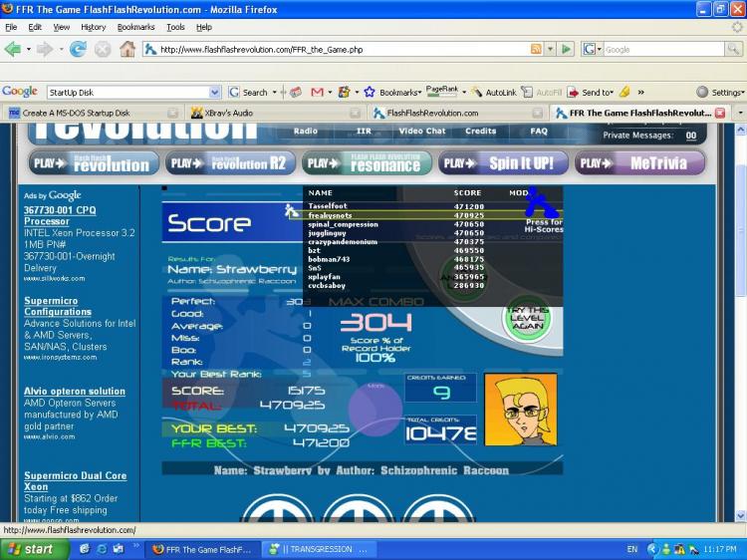Image resolution: width=747 pixels, height=560 pixels.
Task: Open 367730-001 CPQ Processor ad link
Action: [x=60, y=215]
